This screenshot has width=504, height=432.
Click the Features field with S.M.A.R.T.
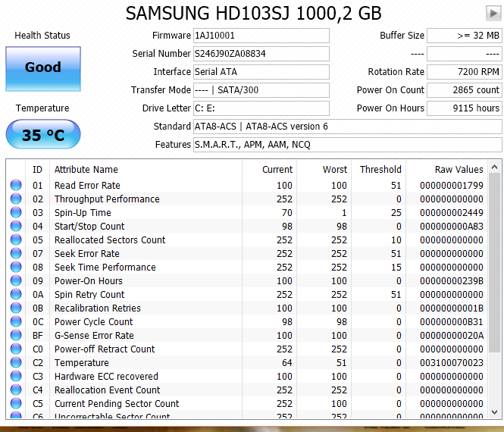point(347,145)
